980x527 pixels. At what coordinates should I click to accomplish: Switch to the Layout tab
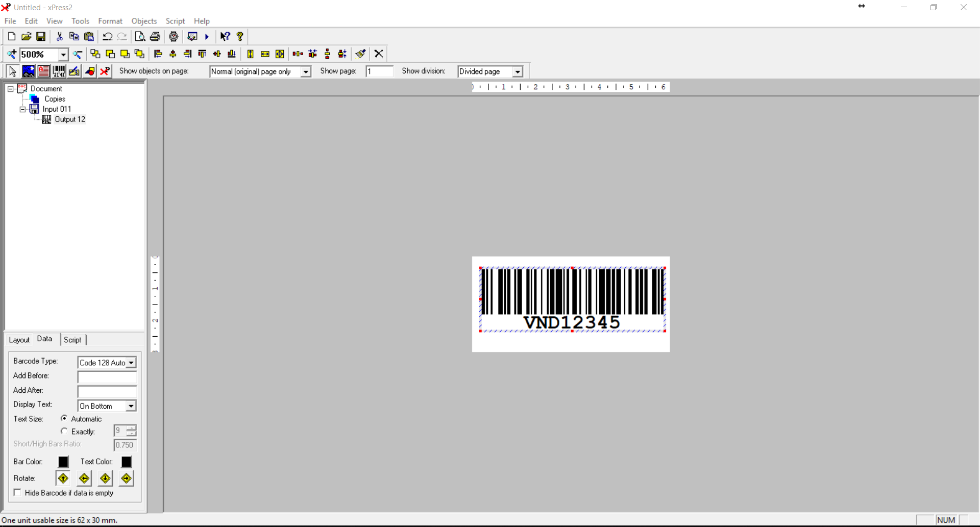[19, 340]
